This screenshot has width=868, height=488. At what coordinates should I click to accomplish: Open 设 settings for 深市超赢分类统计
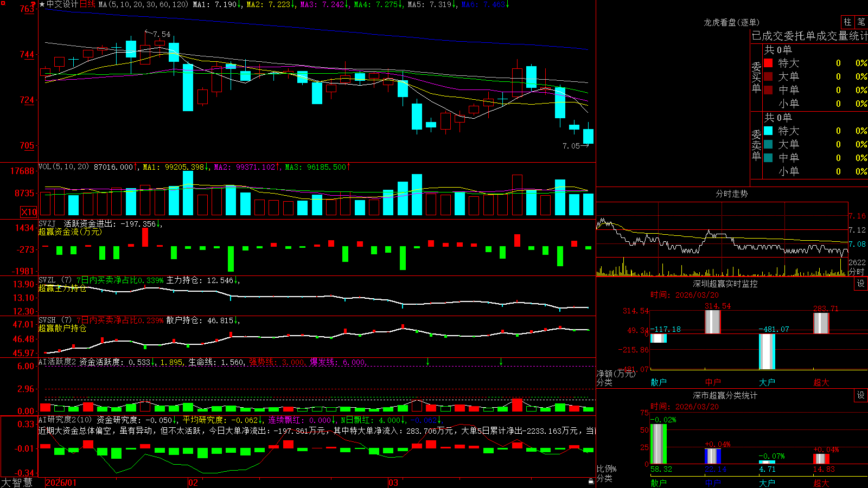(x=861, y=395)
